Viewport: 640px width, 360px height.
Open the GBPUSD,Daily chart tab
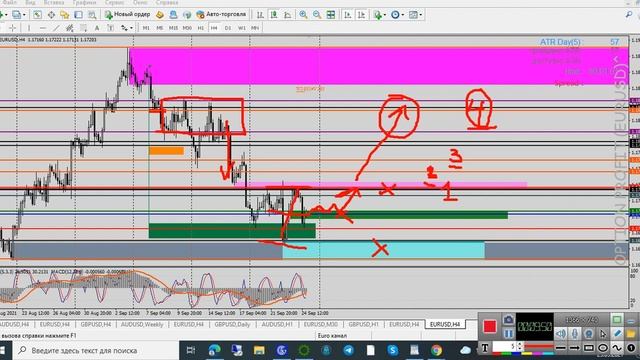pyautogui.click(x=232, y=324)
